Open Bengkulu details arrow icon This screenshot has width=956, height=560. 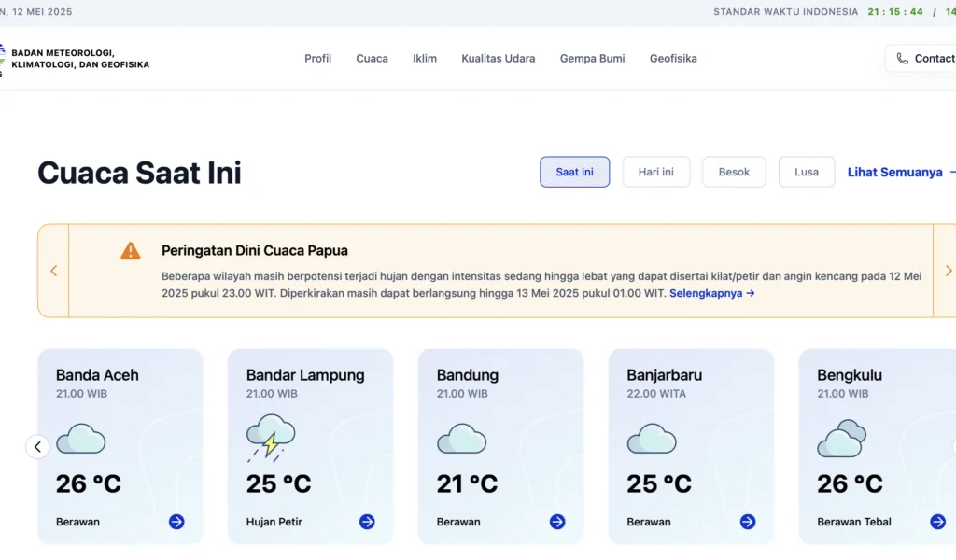point(938,522)
